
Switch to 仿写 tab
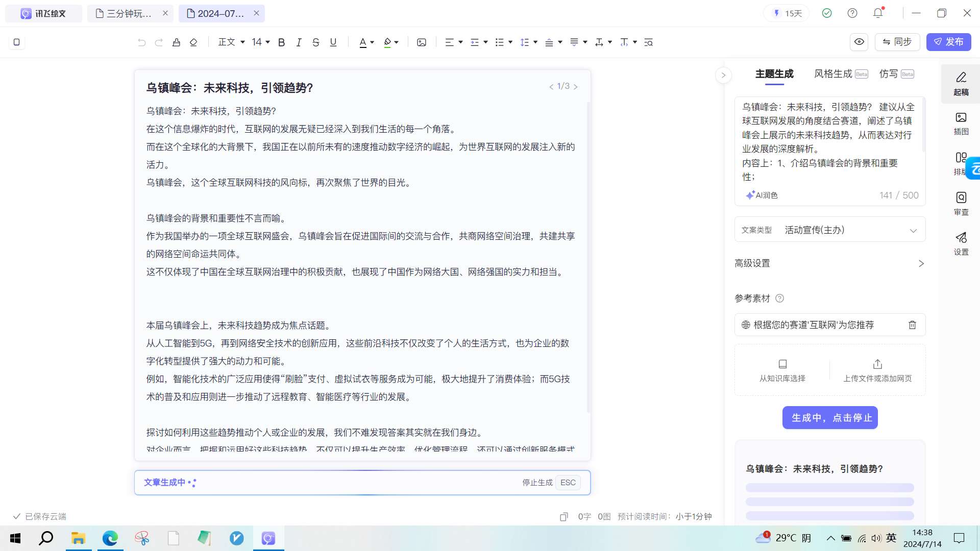(889, 74)
